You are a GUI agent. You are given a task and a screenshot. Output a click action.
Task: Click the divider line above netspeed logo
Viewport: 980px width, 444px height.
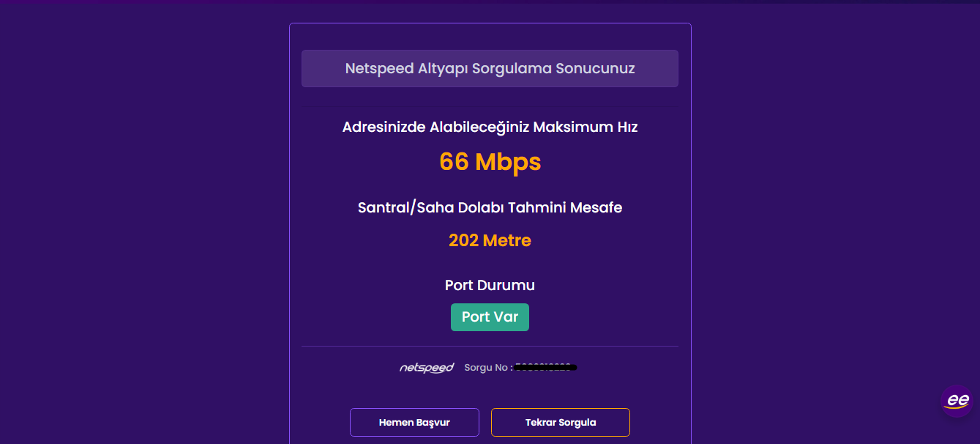coord(490,346)
